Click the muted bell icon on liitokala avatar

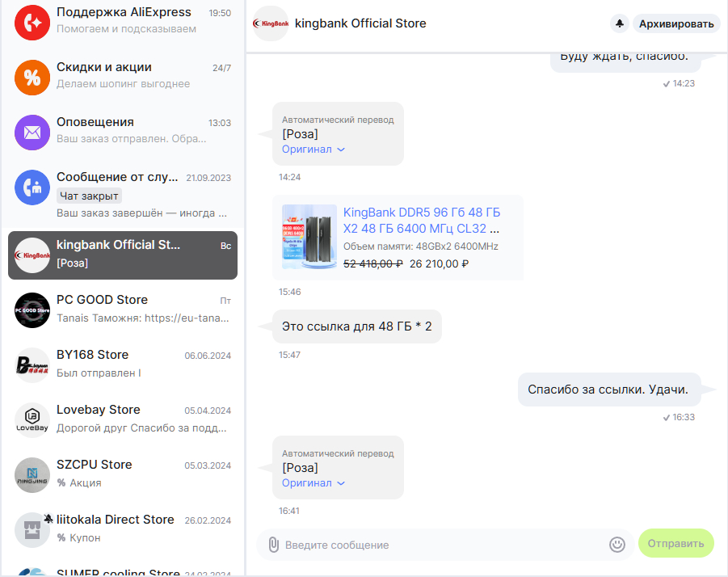[x=48, y=519]
